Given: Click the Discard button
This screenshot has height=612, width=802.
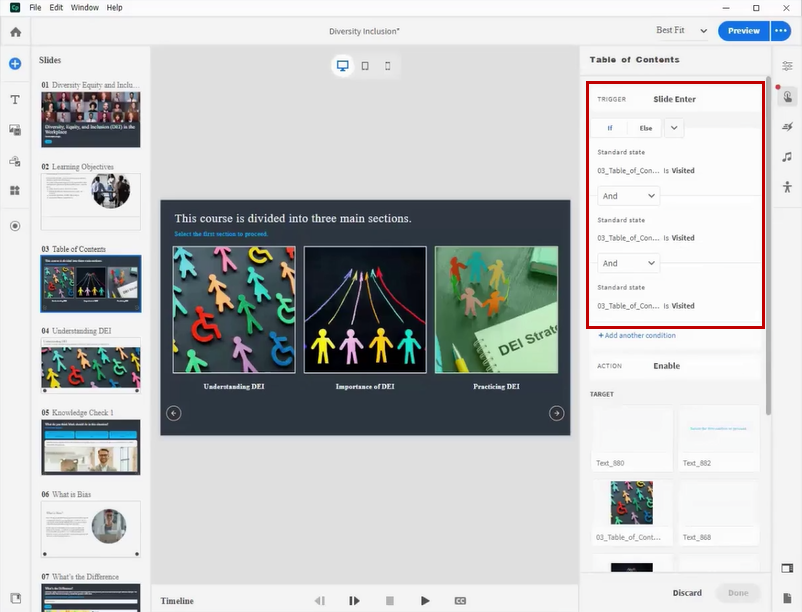Looking at the screenshot, I should coord(687,593).
